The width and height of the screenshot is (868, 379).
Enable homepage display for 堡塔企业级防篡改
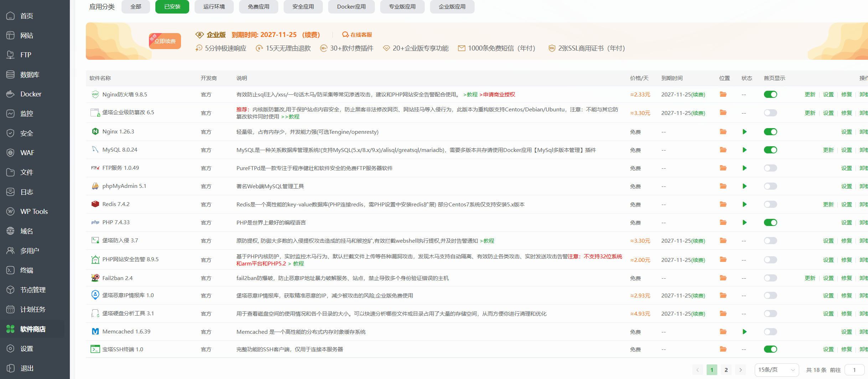(770, 113)
